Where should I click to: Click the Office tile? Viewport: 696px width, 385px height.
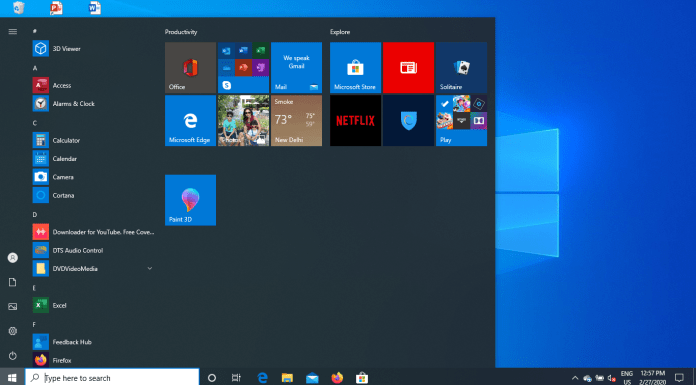[x=190, y=67]
